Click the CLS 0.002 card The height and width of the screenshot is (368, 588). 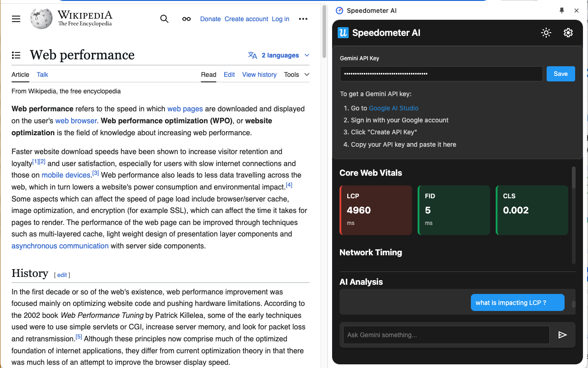[532, 210]
